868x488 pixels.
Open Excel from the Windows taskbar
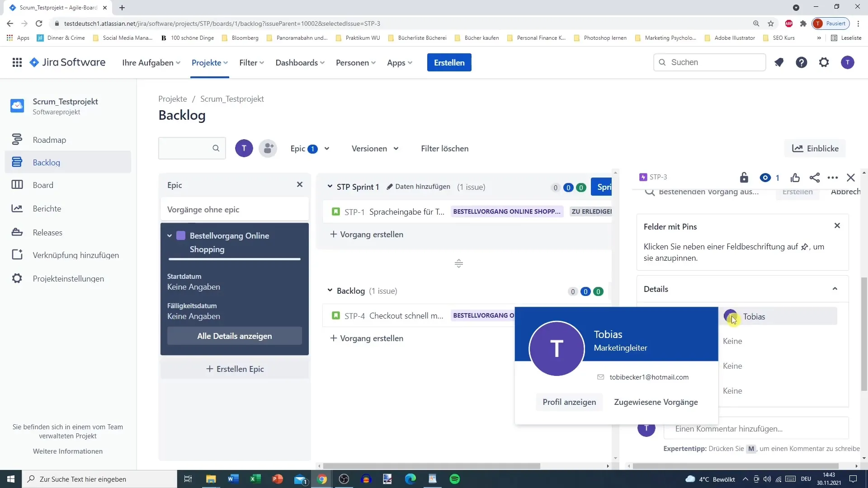coord(255,479)
